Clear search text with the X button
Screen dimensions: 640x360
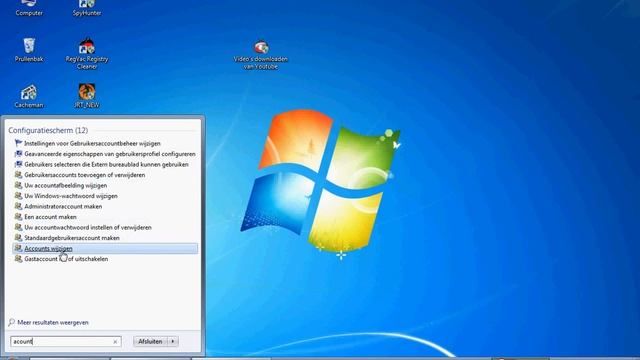(x=115, y=342)
